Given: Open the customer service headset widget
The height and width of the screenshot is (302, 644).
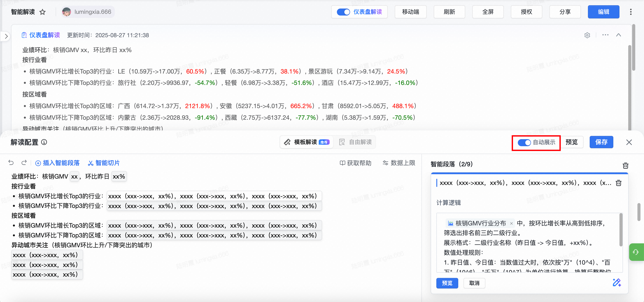Looking at the screenshot, I should pos(636,252).
